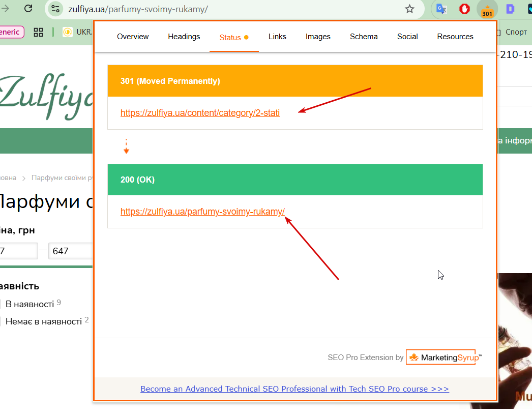This screenshot has height=416, width=532.
Task: Select the В наявності filter option
Action: click(x=29, y=304)
